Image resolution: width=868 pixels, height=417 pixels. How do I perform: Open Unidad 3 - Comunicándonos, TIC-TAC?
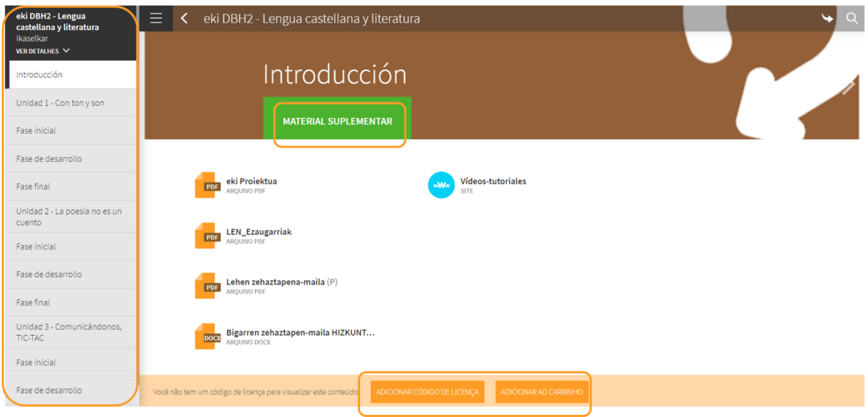[x=69, y=332]
